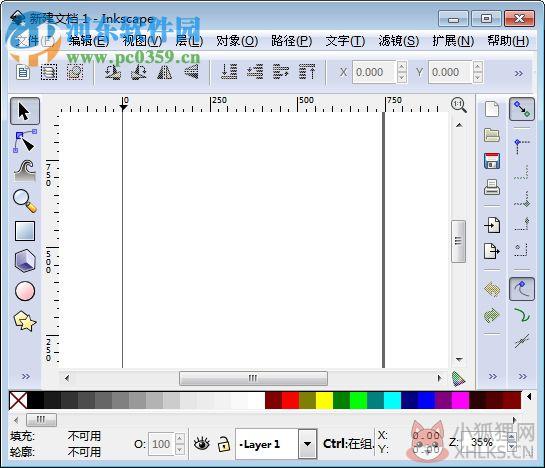The width and height of the screenshot is (545, 468).
Task: Click the Deselect toolbar icon
Action: tap(75, 72)
